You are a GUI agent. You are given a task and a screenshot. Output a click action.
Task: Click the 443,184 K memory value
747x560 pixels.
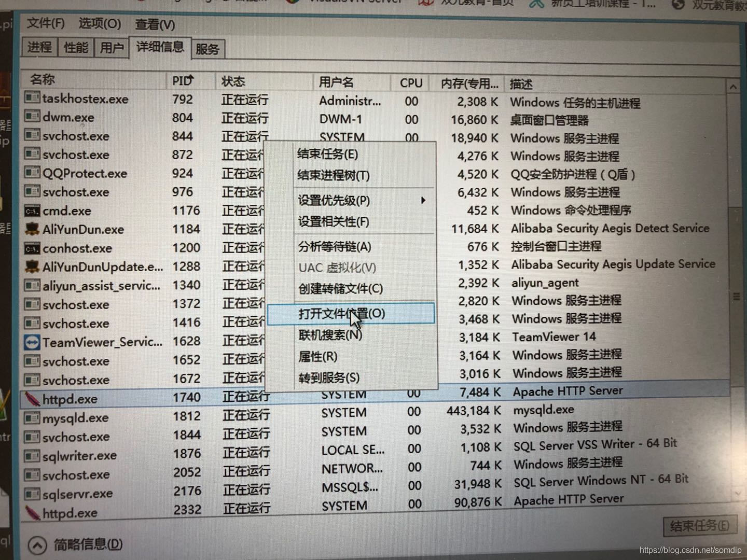[x=474, y=411]
